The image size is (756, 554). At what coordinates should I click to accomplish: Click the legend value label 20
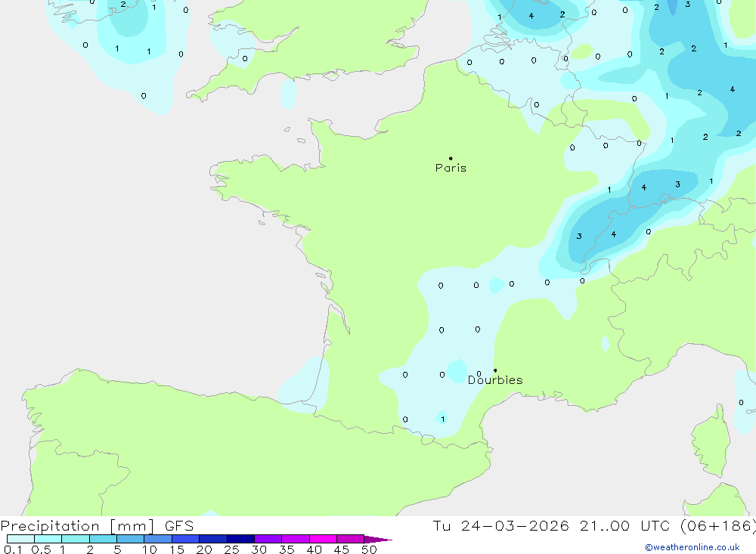click(204, 549)
